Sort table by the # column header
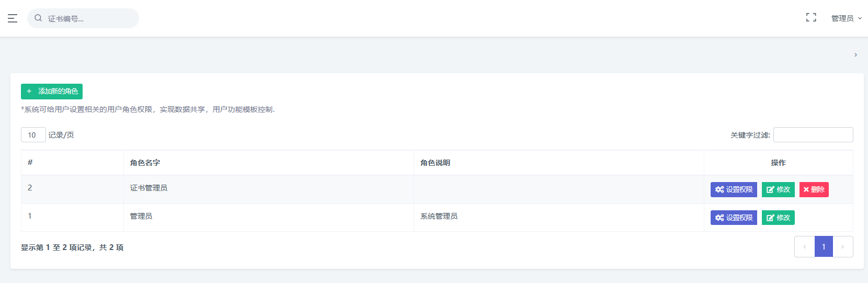 coord(72,163)
